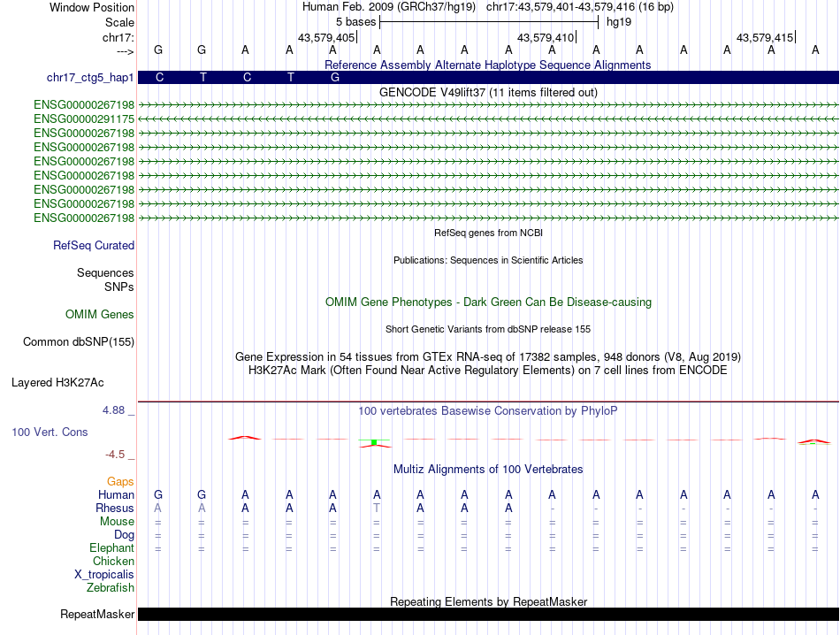Click the 43,579,410 position marker
Viewport: 840px width, 635px height.
click(546, 37)
